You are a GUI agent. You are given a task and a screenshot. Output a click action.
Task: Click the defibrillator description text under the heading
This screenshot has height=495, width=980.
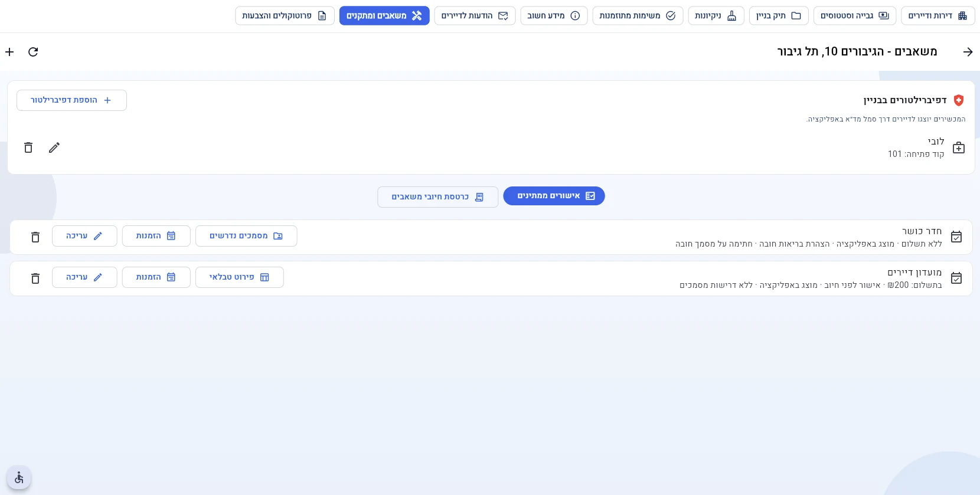click(886, 119)
